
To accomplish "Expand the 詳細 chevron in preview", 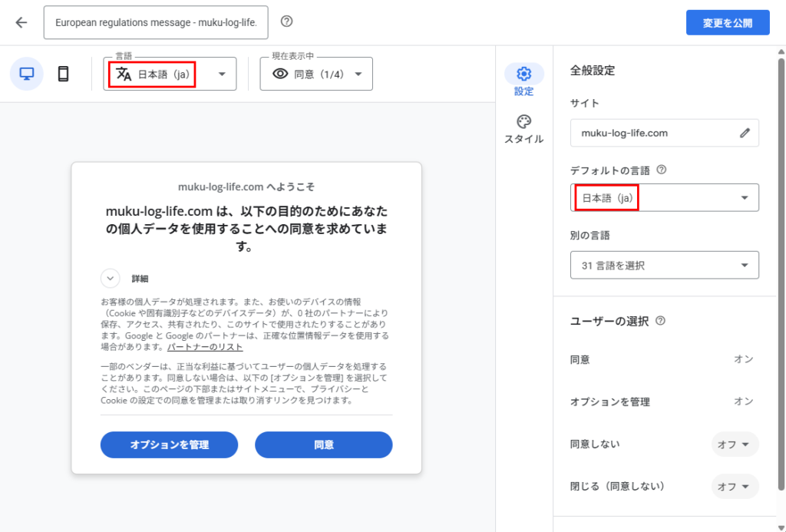I will click(111, 278).
